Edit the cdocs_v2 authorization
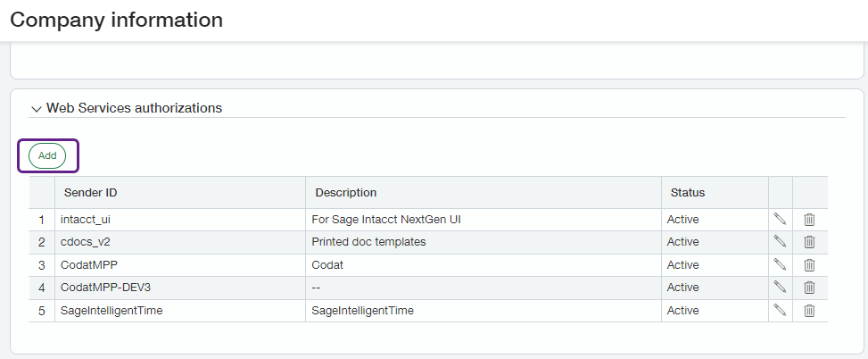This screenshot has height=359, width=868. coord(780,242)
